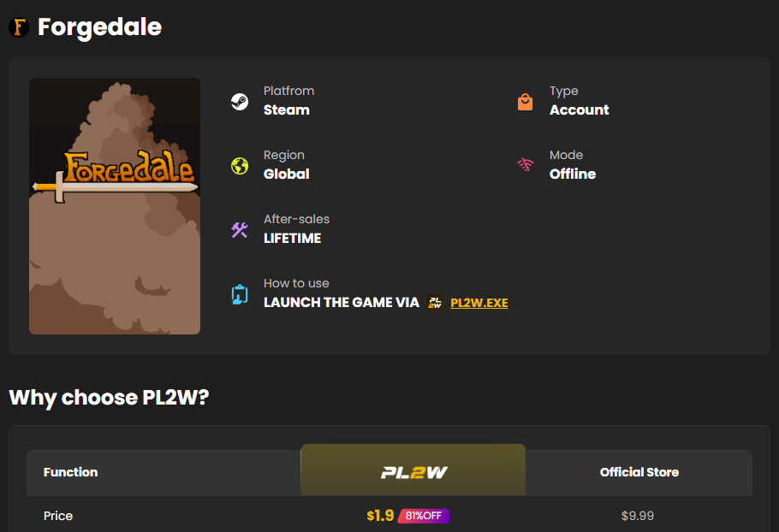Click the Forgedale cover art thumbnail

pos(115,206)
